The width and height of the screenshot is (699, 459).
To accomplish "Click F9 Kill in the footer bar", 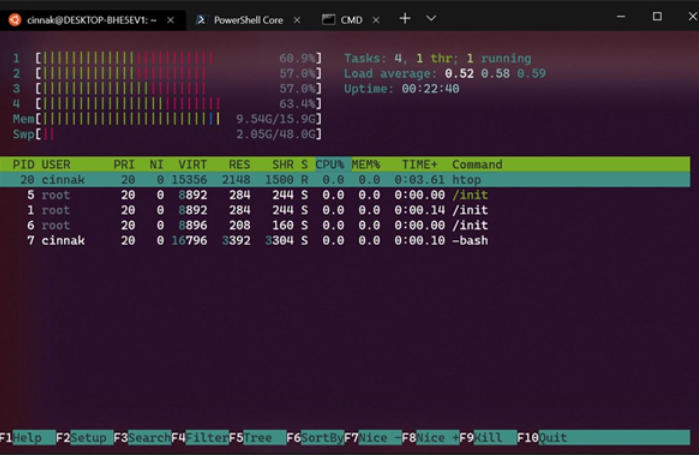I will point(488,438).
